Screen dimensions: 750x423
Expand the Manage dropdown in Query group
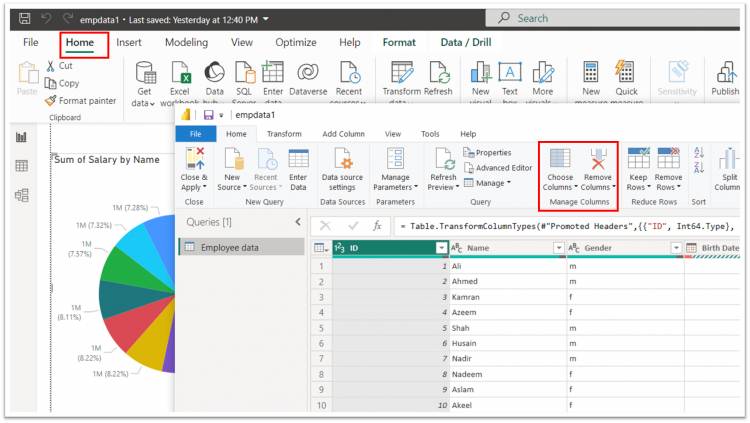(509, 183)
